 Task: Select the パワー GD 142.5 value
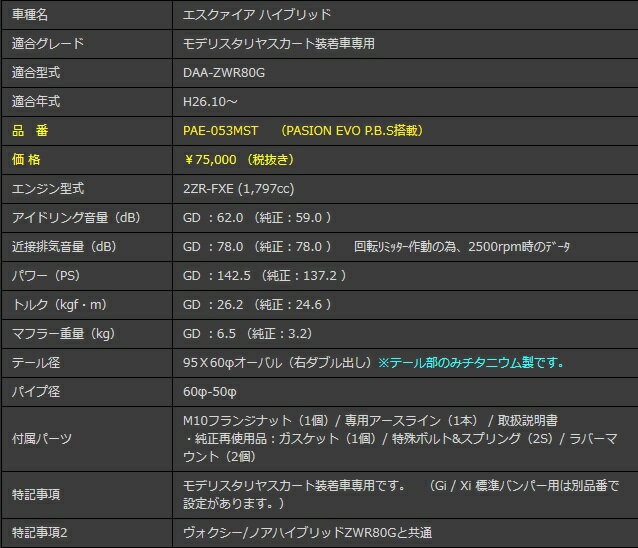215,276
